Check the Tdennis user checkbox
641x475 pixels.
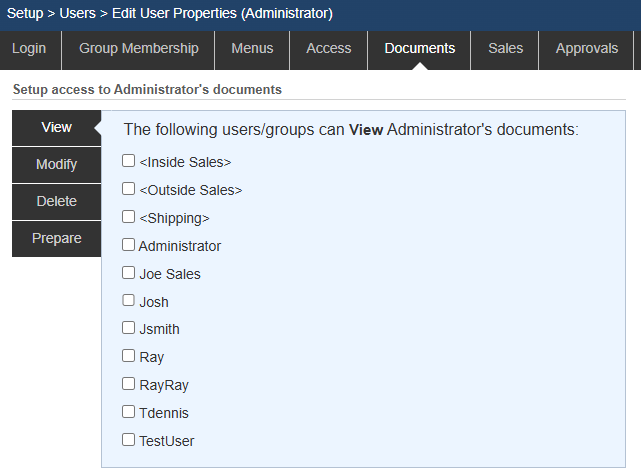tap(128, 412)
